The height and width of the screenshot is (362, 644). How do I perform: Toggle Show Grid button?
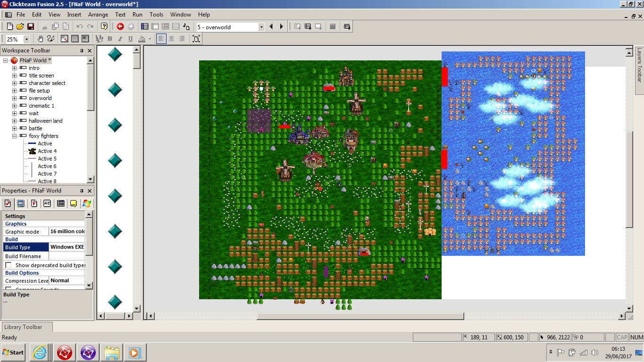(75, 39)
